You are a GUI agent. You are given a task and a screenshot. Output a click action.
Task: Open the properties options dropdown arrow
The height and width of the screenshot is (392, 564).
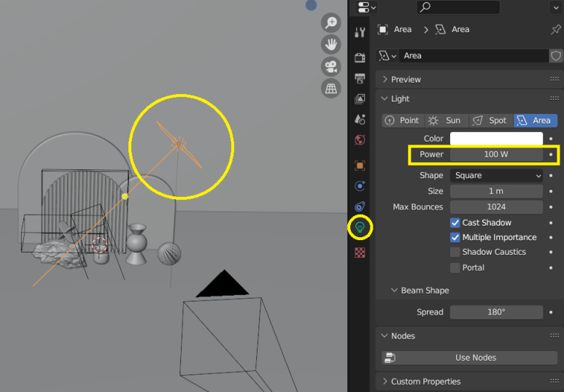click(x=556, y=7)
